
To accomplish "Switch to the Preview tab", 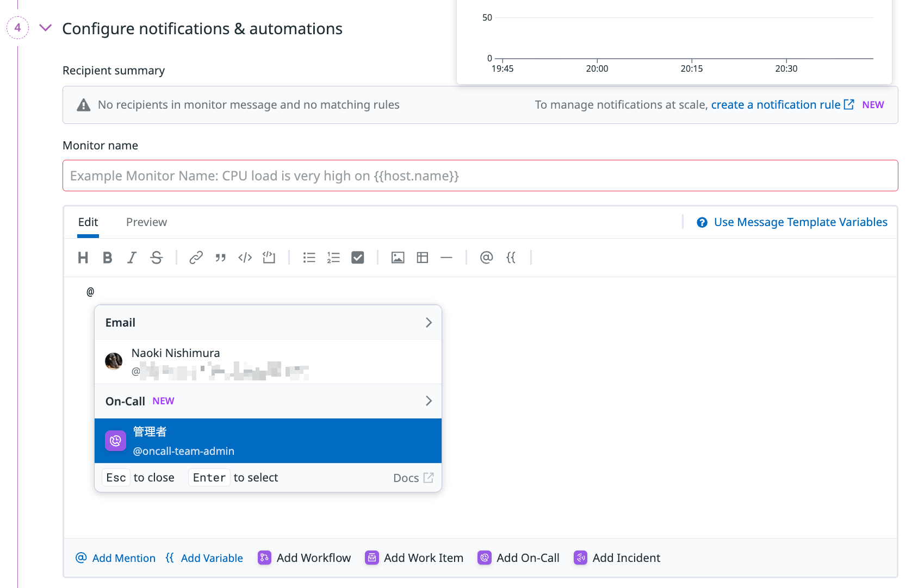I will pos(146,222).
